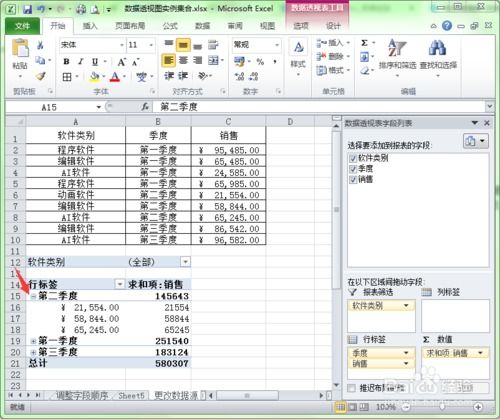The width and height of the screenshot is (500, 419).
Task: Click the center text alignment icon
Action: tap(183, 60)
